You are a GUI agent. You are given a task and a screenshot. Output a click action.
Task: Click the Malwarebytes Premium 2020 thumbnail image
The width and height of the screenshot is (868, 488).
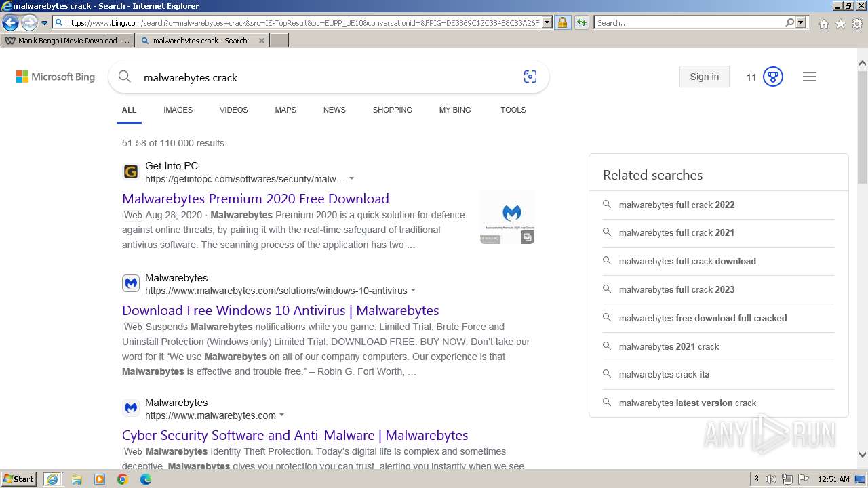point(507,217)
